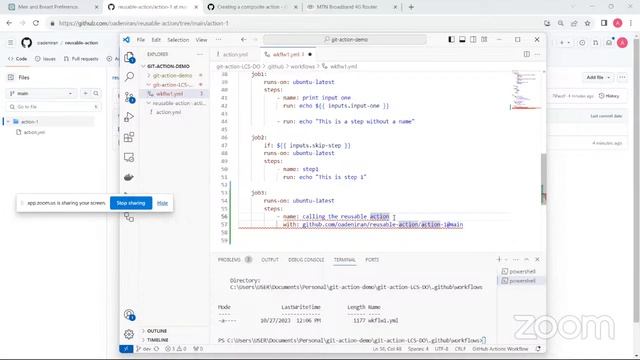Viewport: 640px width, 360px height.
Task: Collapse GIT-ACTION-DEMO explorer section
Action: click(168, 66)
